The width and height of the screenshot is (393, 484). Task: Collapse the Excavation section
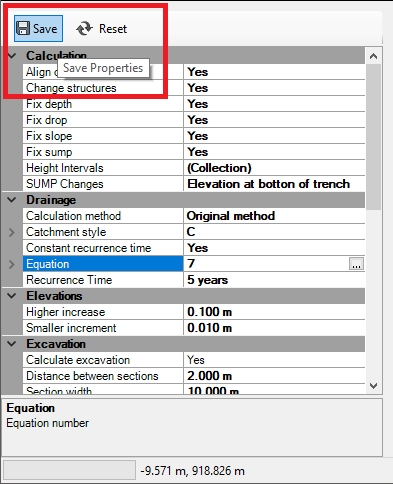(x=12, y=344)
